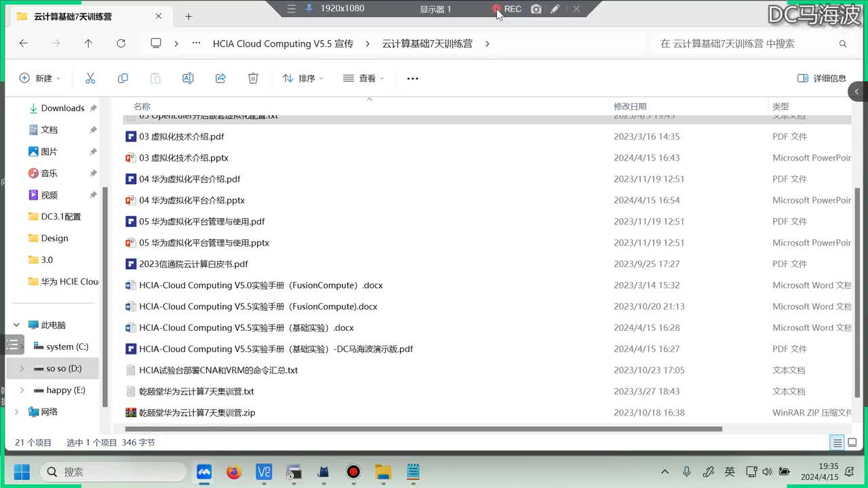Expand the 此电脑 tree node

point(16,325)
